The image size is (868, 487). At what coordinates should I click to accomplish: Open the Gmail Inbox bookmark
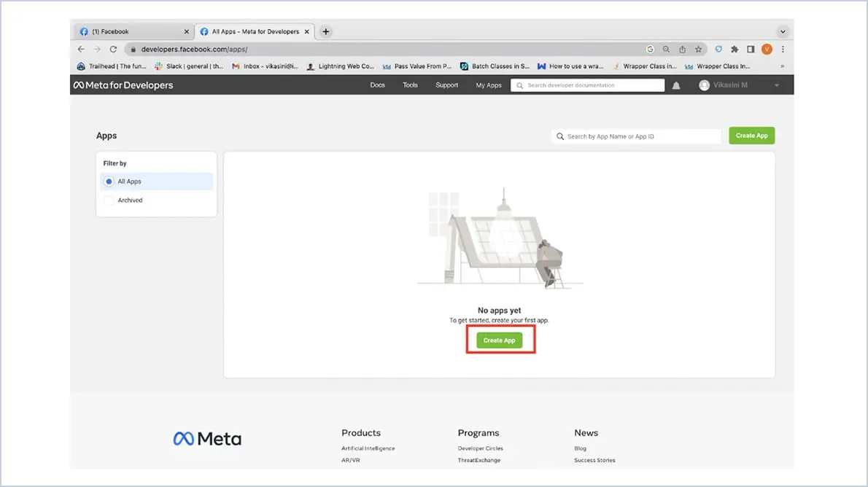(x=265, y=66)
